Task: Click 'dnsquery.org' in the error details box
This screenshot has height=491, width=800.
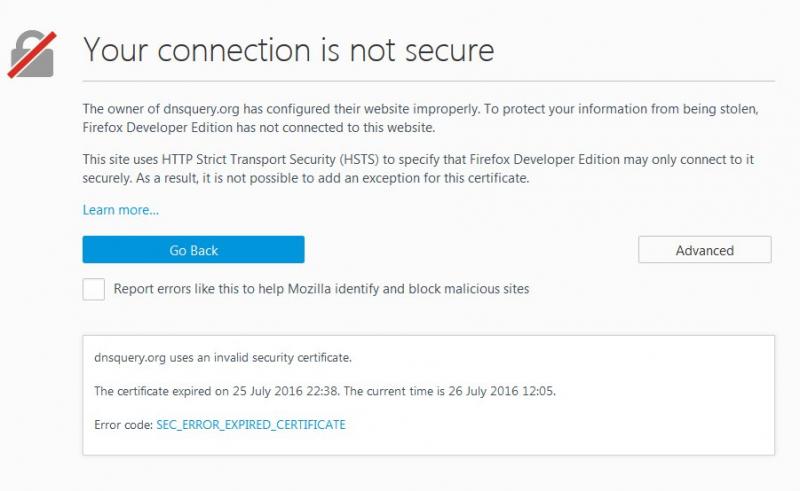Action: point(127,357)
